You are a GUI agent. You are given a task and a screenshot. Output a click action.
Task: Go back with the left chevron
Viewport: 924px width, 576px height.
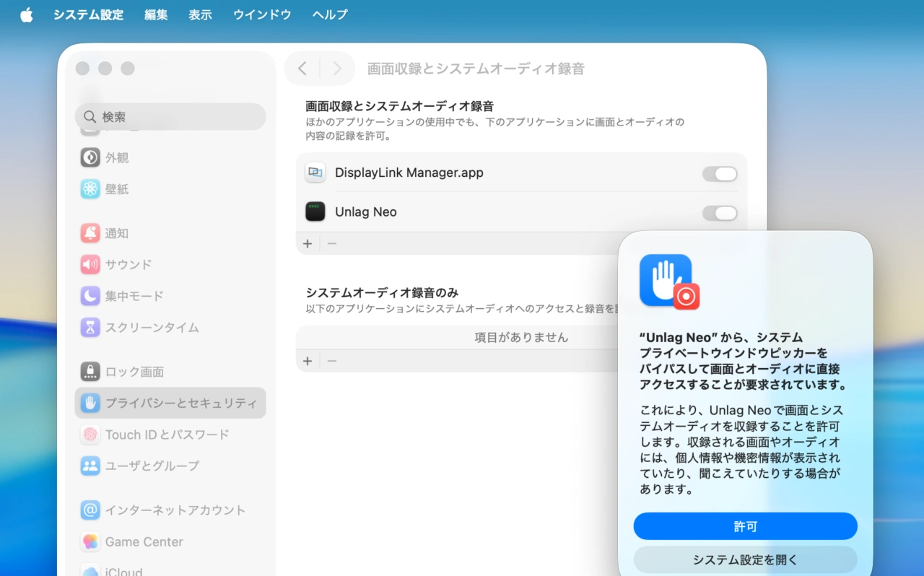tap(302, 69)
